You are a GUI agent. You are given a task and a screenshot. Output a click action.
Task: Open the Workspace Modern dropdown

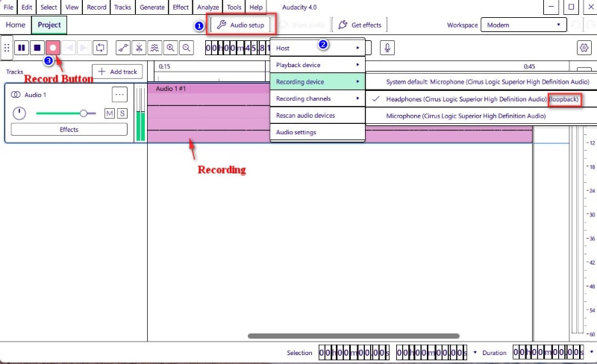click(x=524, y=25)
